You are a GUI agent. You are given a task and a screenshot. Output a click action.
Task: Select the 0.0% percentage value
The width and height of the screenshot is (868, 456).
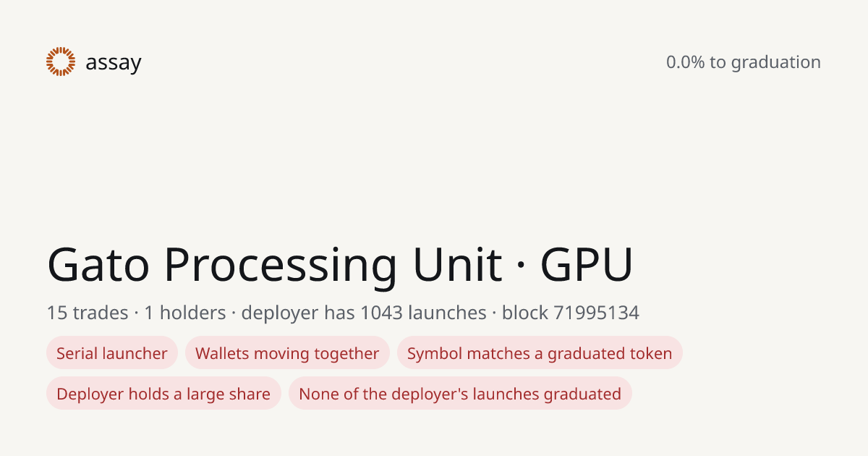click(686, 62)
